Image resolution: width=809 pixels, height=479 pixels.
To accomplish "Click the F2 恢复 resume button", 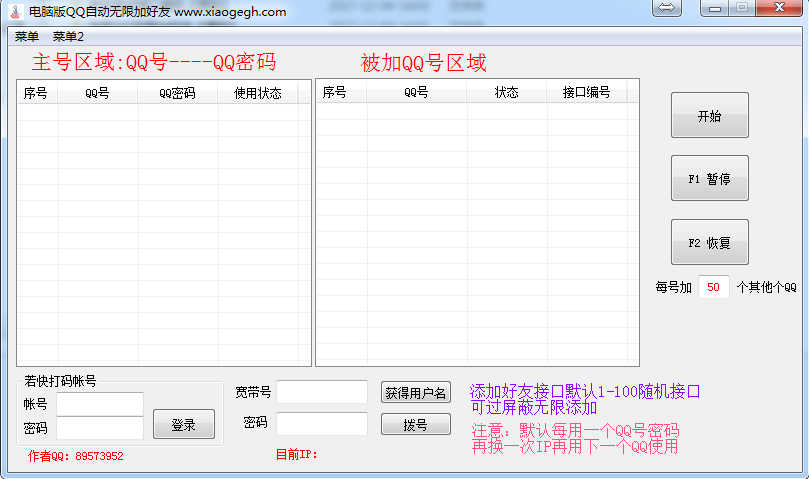I will [x=709, y=242].
